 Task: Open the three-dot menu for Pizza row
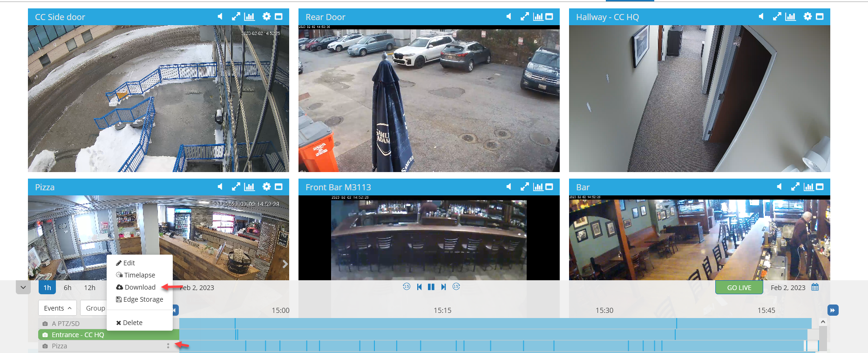[168, 346]
